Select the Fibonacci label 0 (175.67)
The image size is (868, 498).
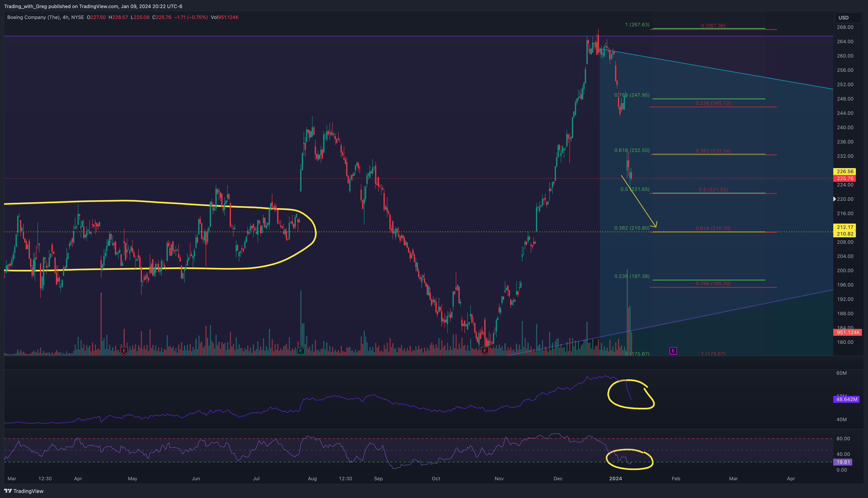pos(637,354)
